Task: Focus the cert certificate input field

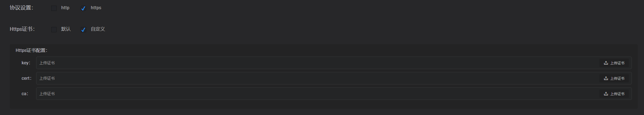Action: pos(317,78)
